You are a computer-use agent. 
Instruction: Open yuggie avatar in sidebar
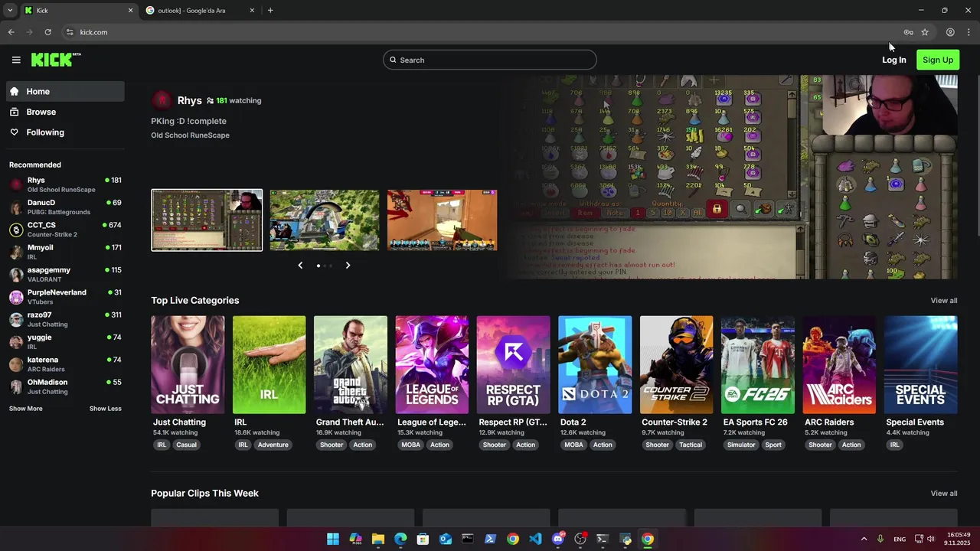16,342
